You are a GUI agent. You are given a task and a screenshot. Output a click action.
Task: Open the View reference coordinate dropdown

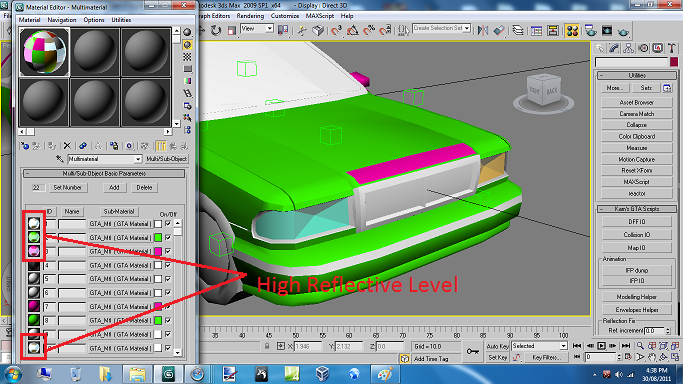[270, 29]
